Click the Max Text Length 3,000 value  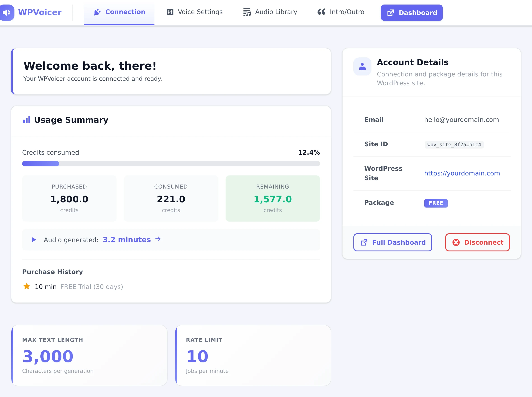(x=48, y=356)
